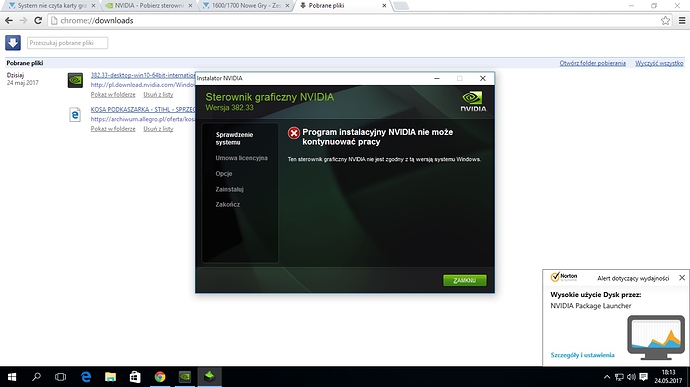This screenshot has width=690, height=387.
Task: Select Umowa licencyjna step in installer
Action: [242, 158]
